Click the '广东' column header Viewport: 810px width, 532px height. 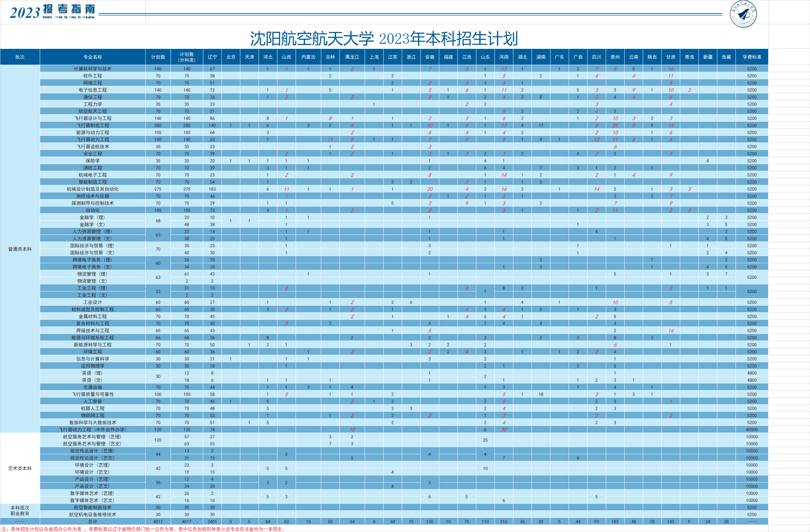click(x=559, y=57)
